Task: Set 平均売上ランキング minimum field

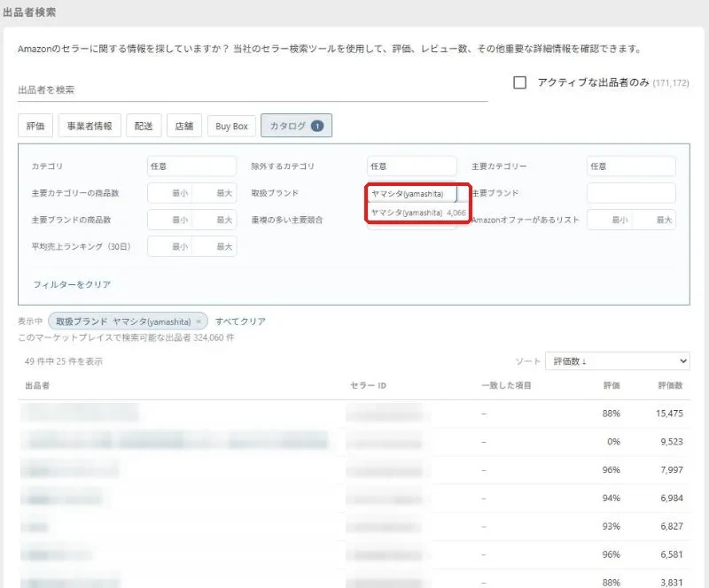Action: point(169,246)
